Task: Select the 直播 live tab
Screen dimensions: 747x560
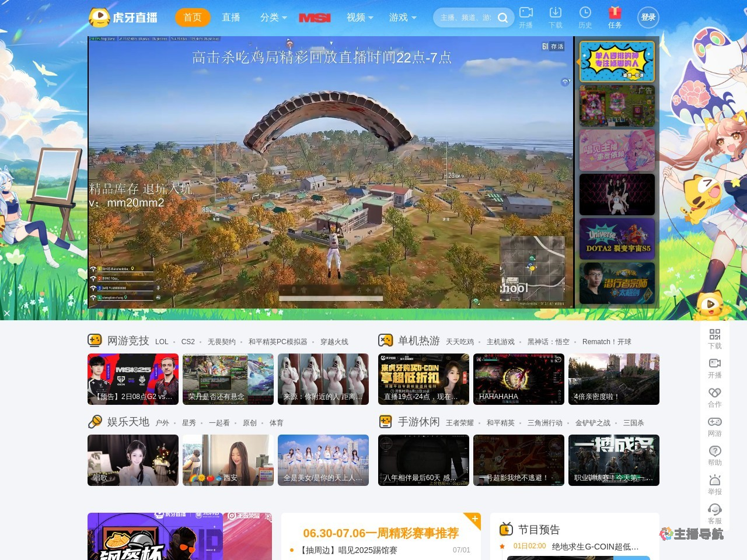Action: [231, 17]
